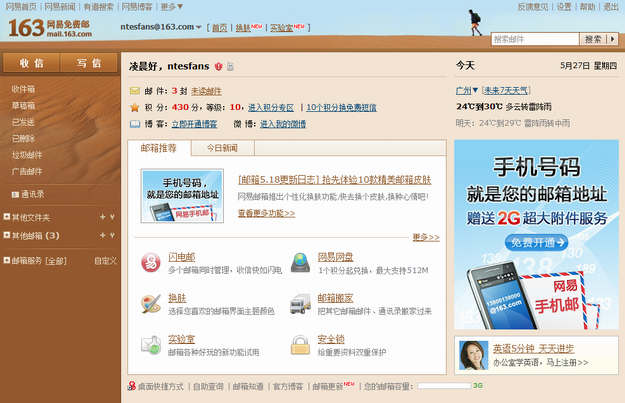Select the 邮箱推荐 tab
Viewport: 625px width, 403px height.
tap(159, 148)
